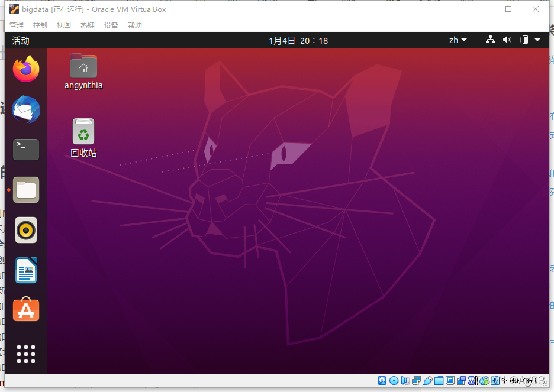Launch Rhythmbox music player from dock
The image size is (554, 392).
tap(26, 230)
